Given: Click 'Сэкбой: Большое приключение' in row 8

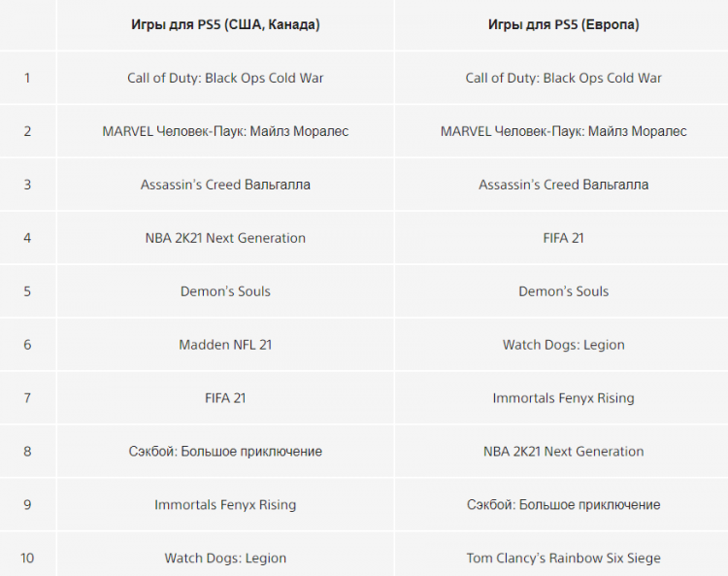Looking at the screenshot, I should [225, 452].
